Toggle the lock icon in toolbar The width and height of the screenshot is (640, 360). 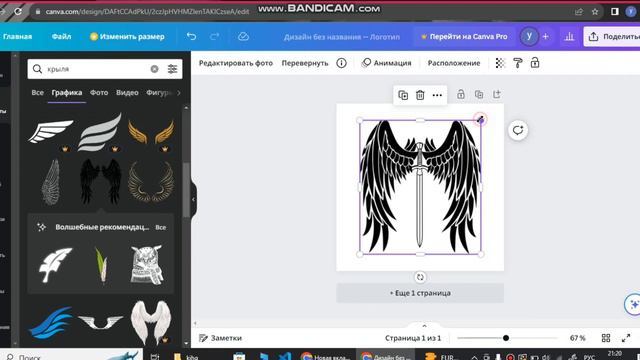point(535,63)
